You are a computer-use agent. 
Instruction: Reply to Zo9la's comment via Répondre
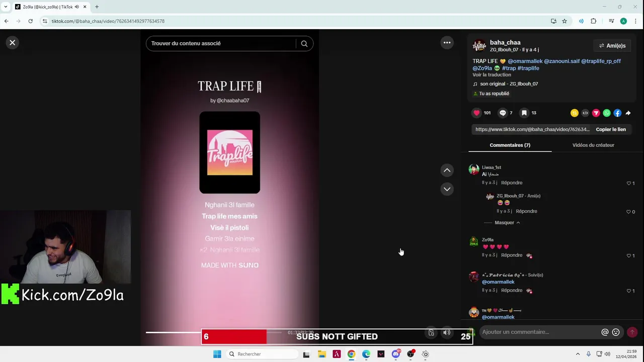pos(512,255)
